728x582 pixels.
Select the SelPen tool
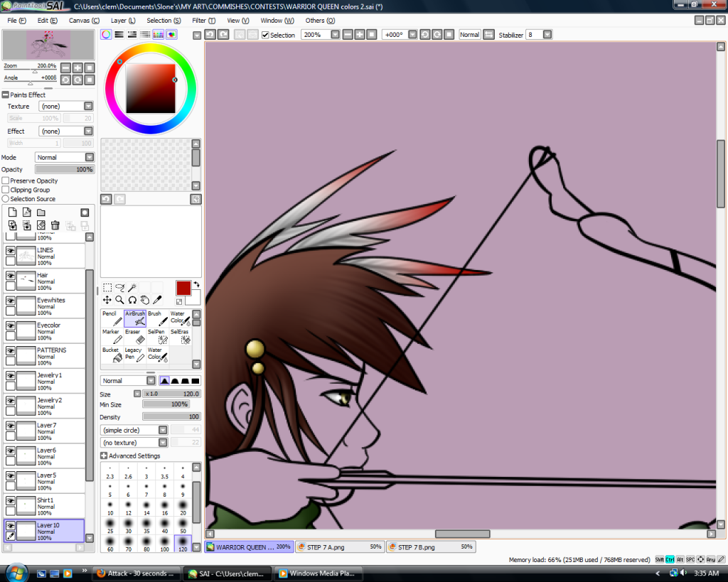(x=157, y=337)
